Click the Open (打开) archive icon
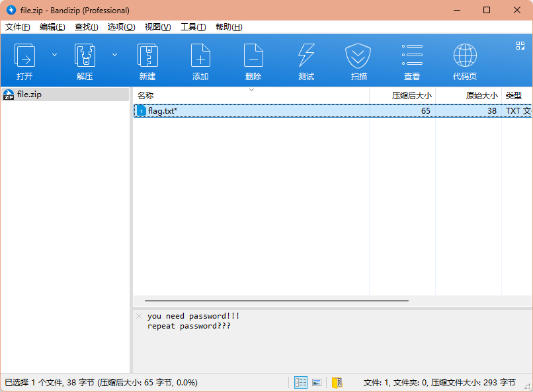This screenshot has height=392, width=533. (x=24, y=56)
